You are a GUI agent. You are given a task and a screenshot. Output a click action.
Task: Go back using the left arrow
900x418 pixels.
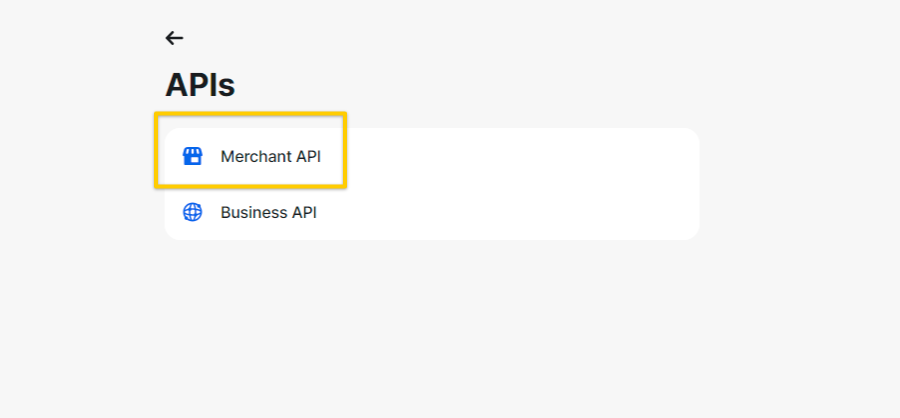174,38
